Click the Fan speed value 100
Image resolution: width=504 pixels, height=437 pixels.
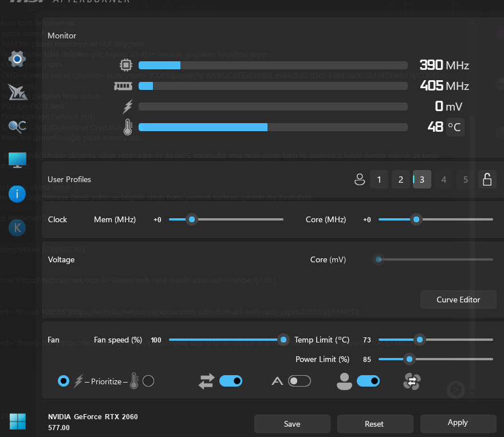pyautogui.click(x=156, y=340)
